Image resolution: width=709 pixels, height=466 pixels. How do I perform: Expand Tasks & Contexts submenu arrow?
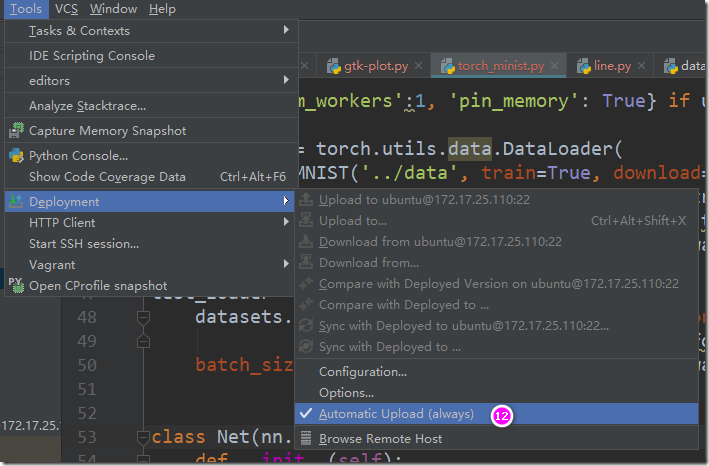(286, 30)
